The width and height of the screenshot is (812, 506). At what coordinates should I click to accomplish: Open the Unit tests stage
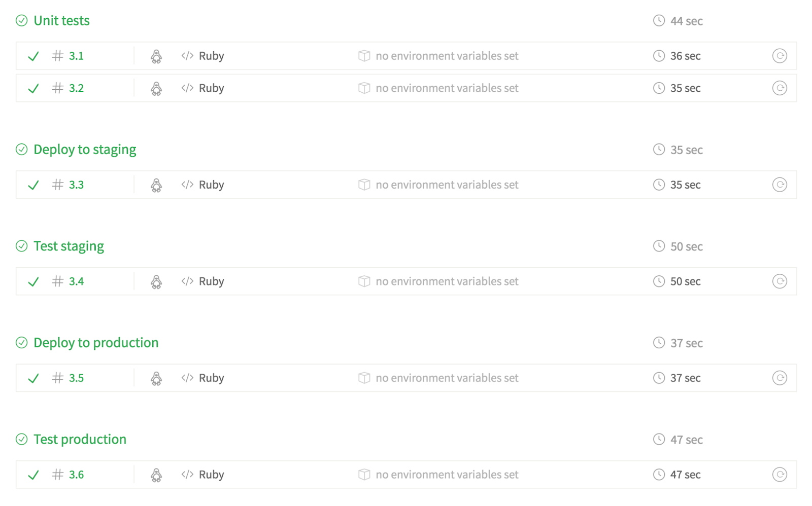(x=61, y=21)
